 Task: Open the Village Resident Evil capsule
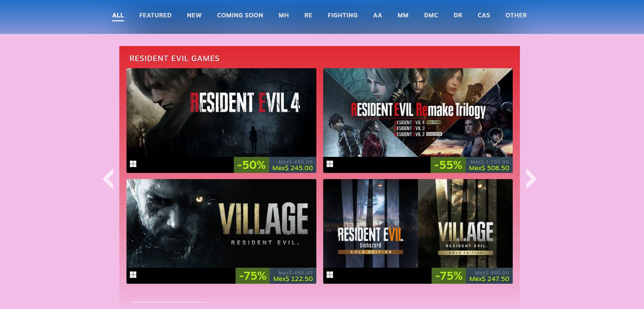221,223
